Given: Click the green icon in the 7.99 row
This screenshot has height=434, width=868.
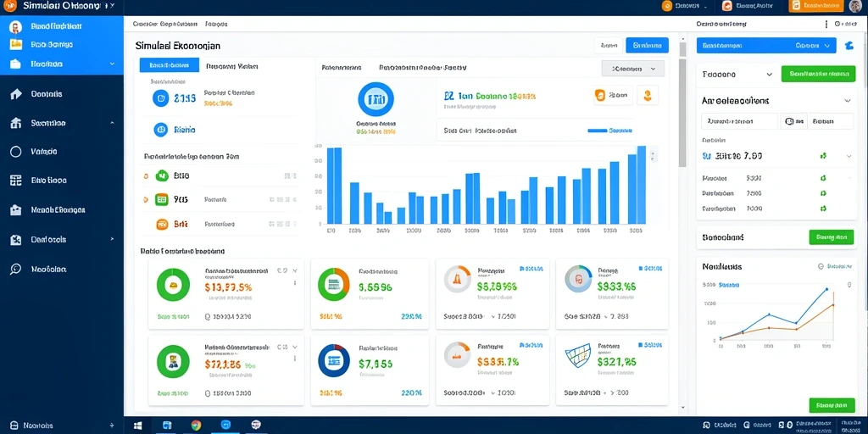Looking at the screenshot, I should [823, 157].
